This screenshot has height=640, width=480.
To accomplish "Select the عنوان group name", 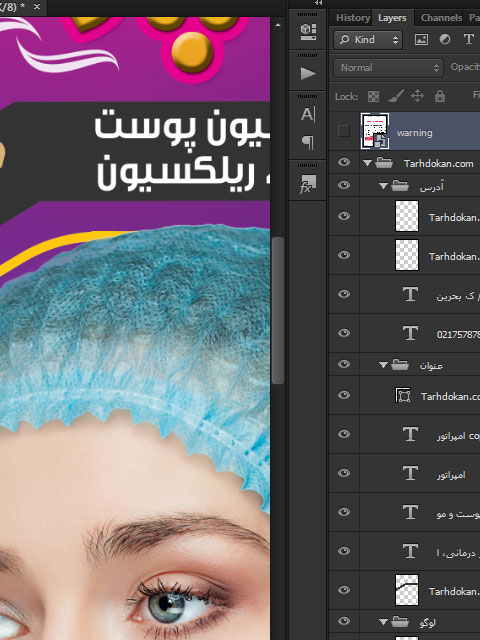I will click(431, 366).
